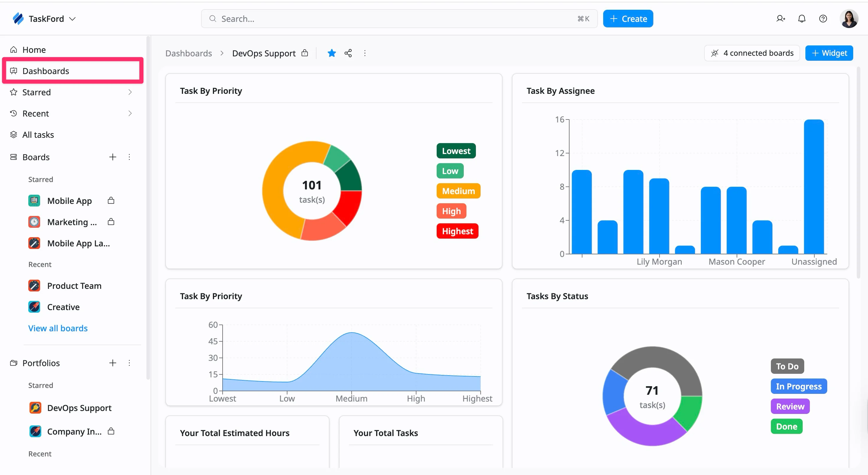Click the Creative rocket board icon
The image size is (868, 475).
click(34, 307)
